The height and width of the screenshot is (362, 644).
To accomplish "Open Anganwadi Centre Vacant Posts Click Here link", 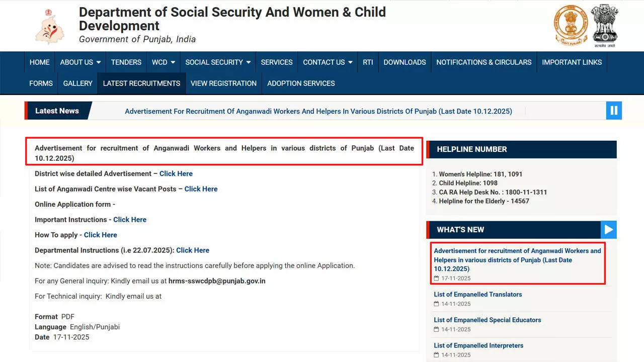I will point(201,189).
